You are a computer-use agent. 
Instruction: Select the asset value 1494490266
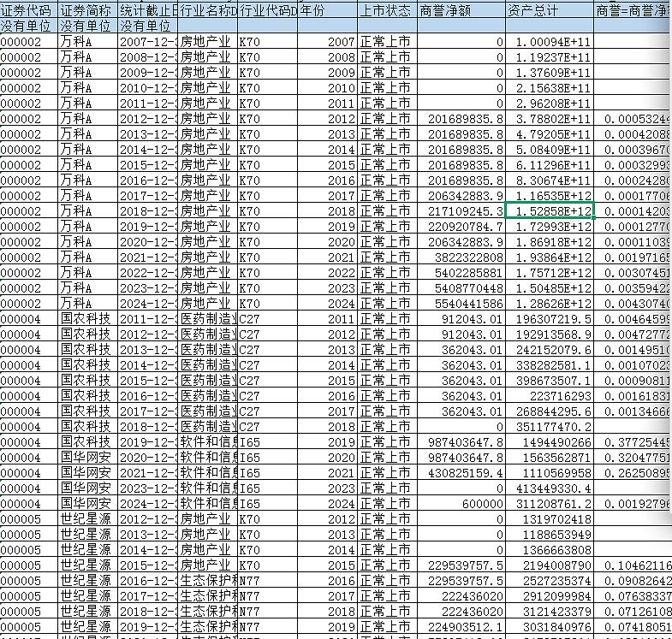pyautogui.click(x=550, y=442)
